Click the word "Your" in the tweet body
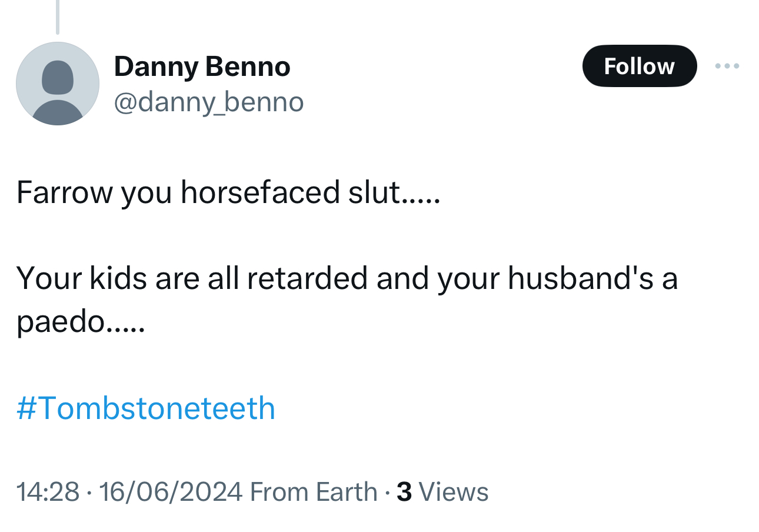This screenshot has height=532, width=759. point(49,278)
